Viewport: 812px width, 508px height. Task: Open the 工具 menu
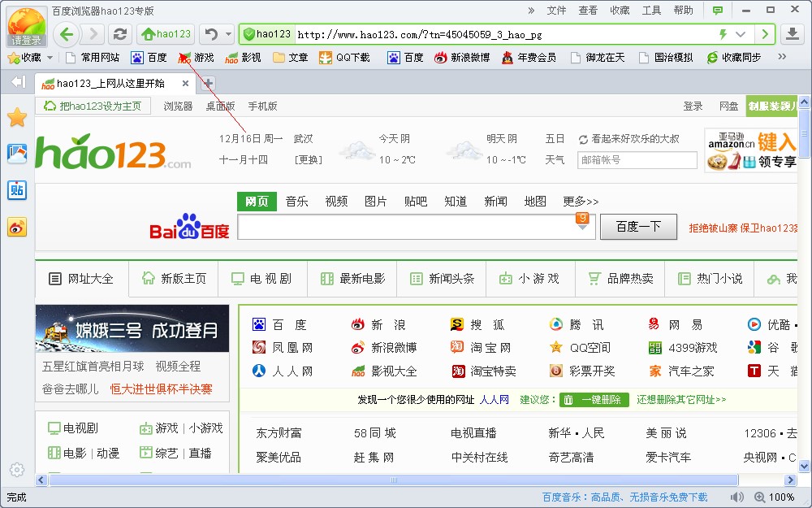tap(651, 11)
